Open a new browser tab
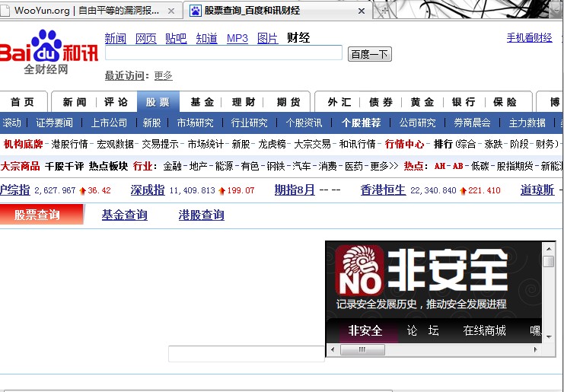Viewport: 564px width, 392px height. [384, 11]
